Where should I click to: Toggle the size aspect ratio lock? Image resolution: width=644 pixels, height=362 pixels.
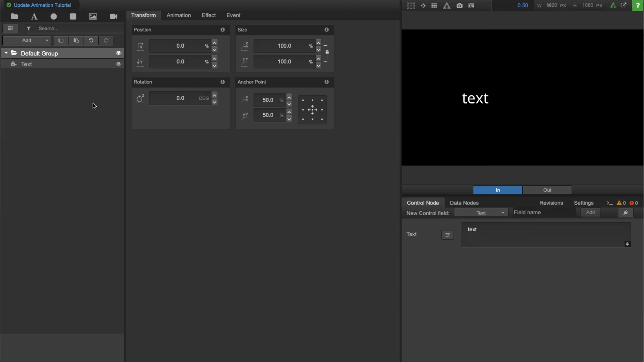point(327,52)
